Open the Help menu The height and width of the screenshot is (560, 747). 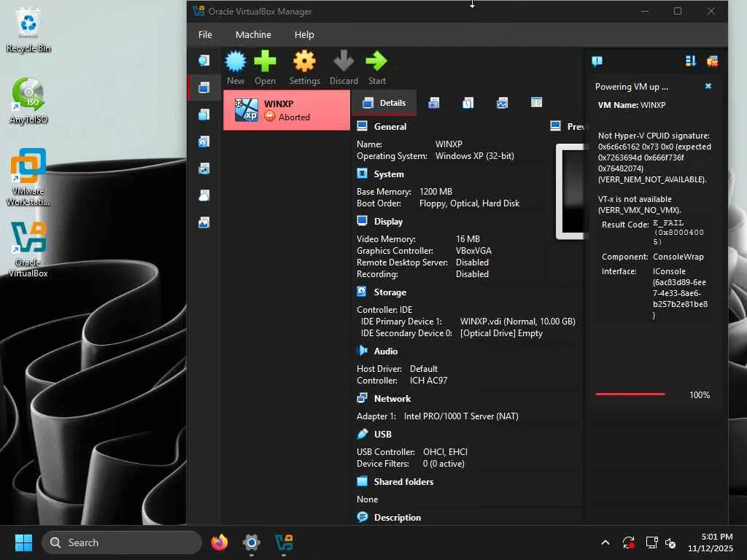pyautogui.click(x=304, y=35)
